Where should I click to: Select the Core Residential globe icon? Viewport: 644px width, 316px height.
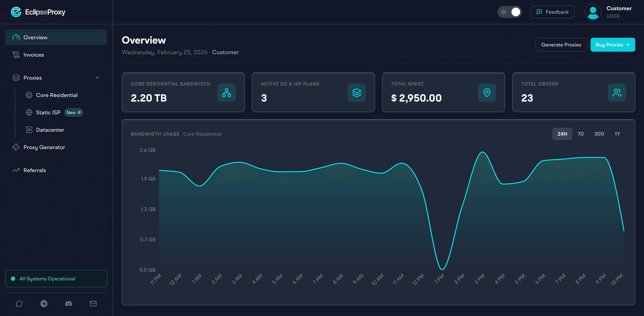[29, 95]
